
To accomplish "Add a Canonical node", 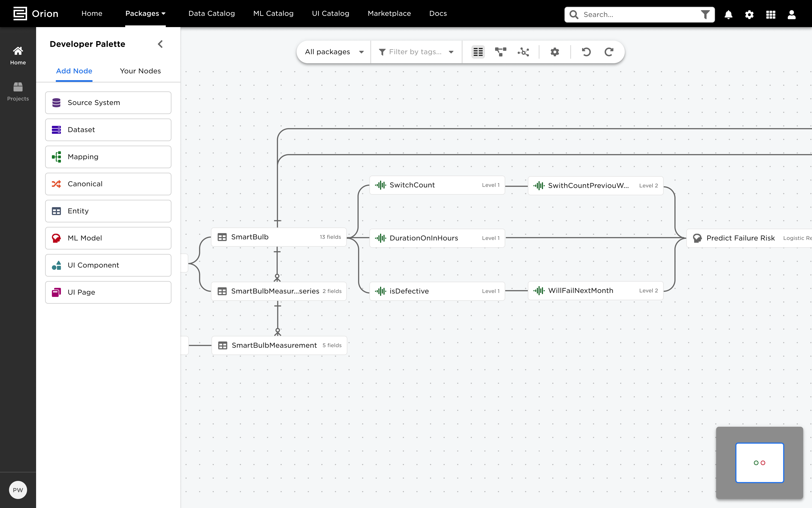I will click(x=108, y=184).
